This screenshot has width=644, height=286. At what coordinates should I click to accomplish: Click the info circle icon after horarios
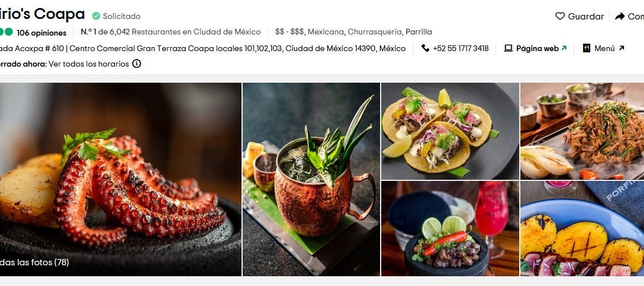pos(136,64)
